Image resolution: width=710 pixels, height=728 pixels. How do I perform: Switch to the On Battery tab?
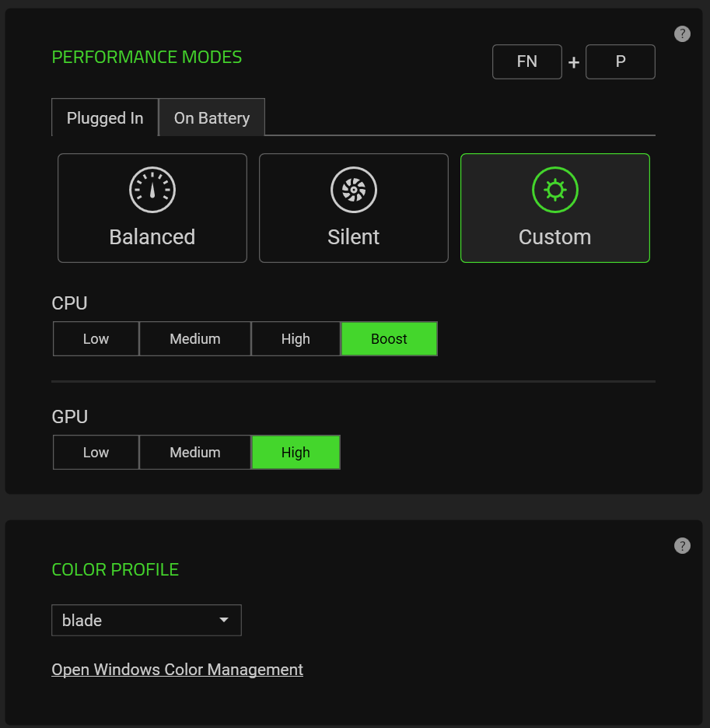pyautogui.click(x=212, y=118)
